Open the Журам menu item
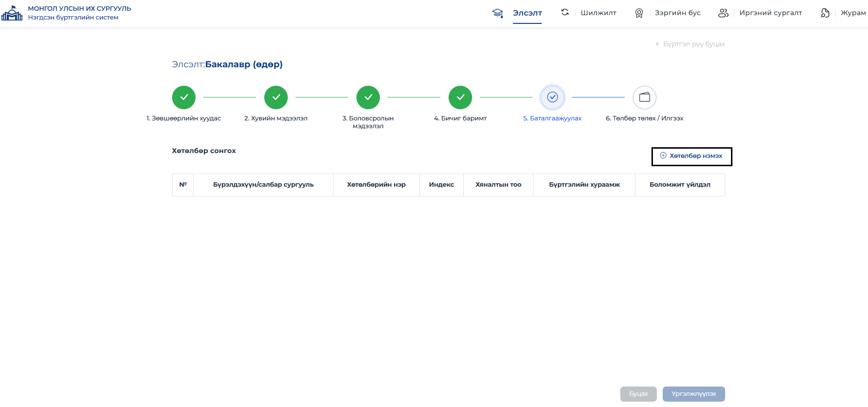Viewport: 868px width, 407px height. tap(853, 13)
